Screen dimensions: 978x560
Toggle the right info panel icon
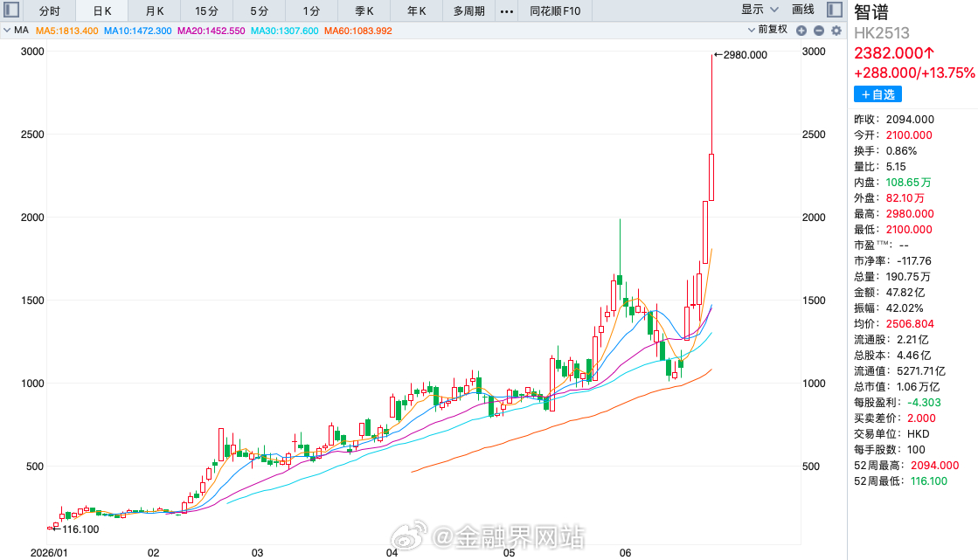pyautogui.click(x=835, y=10)
